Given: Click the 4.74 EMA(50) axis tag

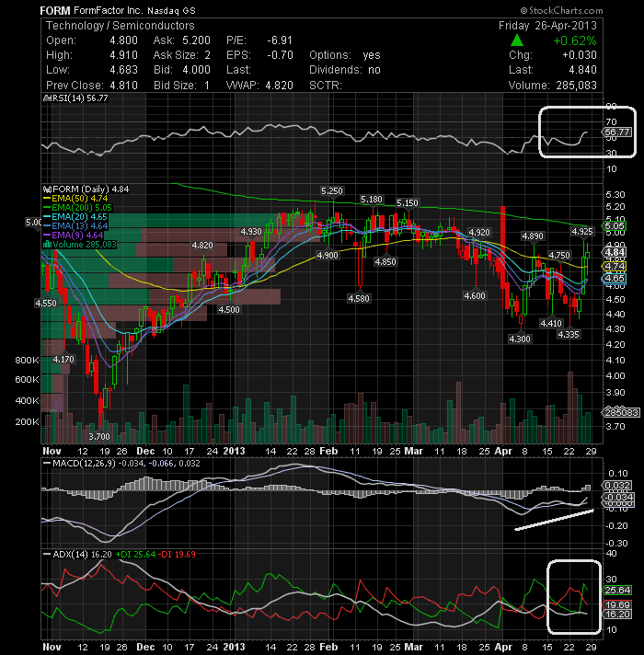Looking at the screenshot, I should pyautogui.click(x=614, y=266).
